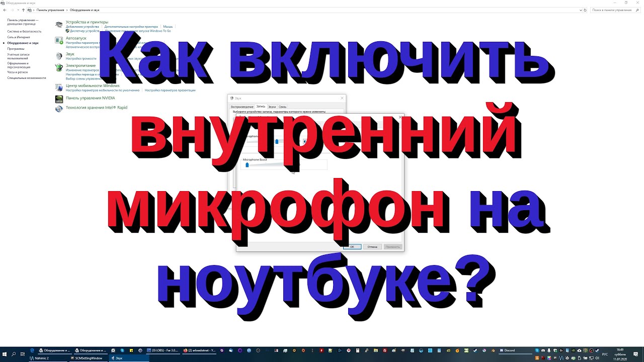Open the NVIDIA control panel icon
The image size is (644, 362).
pyautogui.click(x=59, y=99)
